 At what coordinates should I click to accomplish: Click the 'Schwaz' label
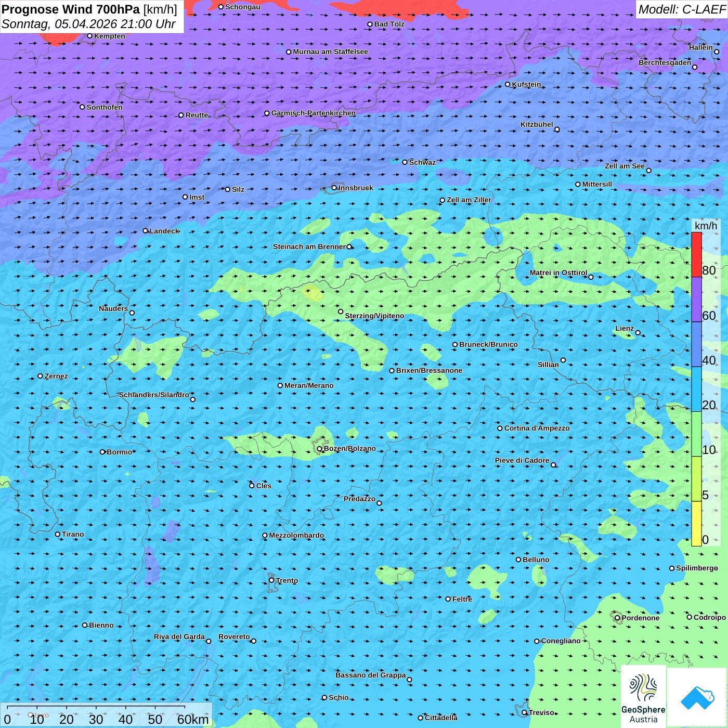pos(422,162)
